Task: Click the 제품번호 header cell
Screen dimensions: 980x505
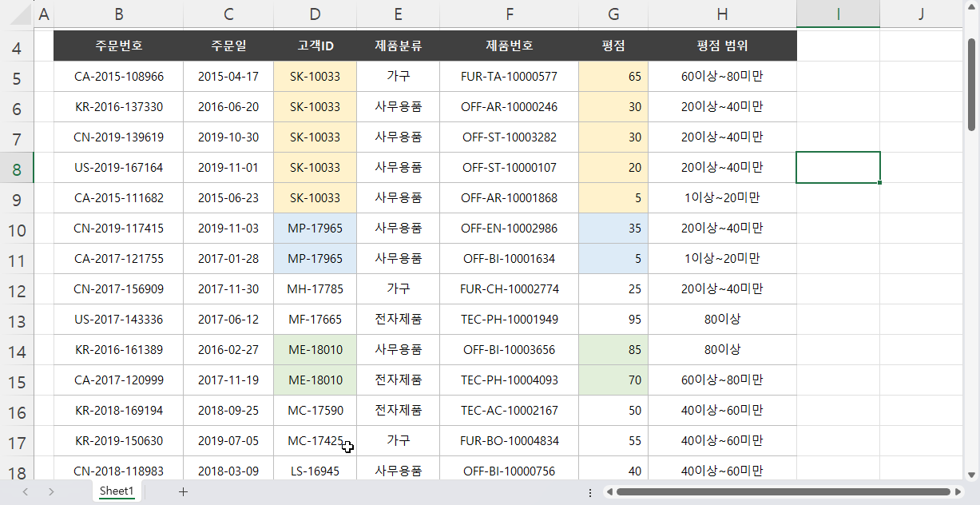Action: coord(509,46)
